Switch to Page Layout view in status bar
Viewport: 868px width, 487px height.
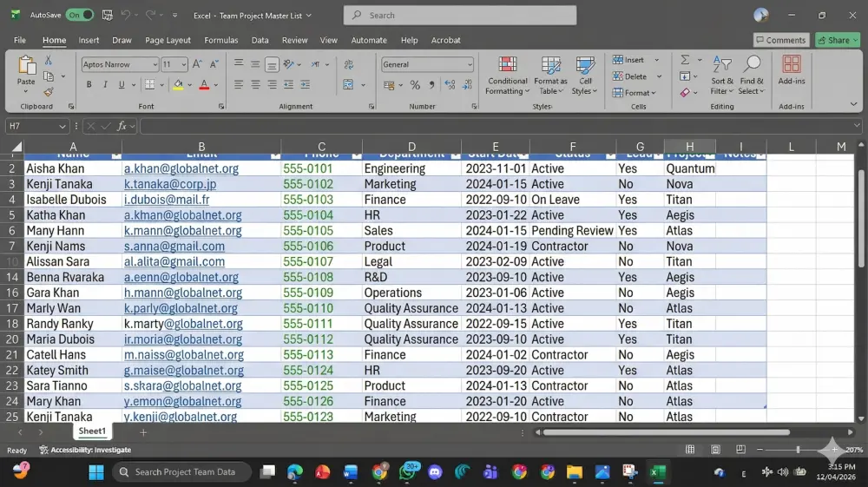(x=715, y=450)
